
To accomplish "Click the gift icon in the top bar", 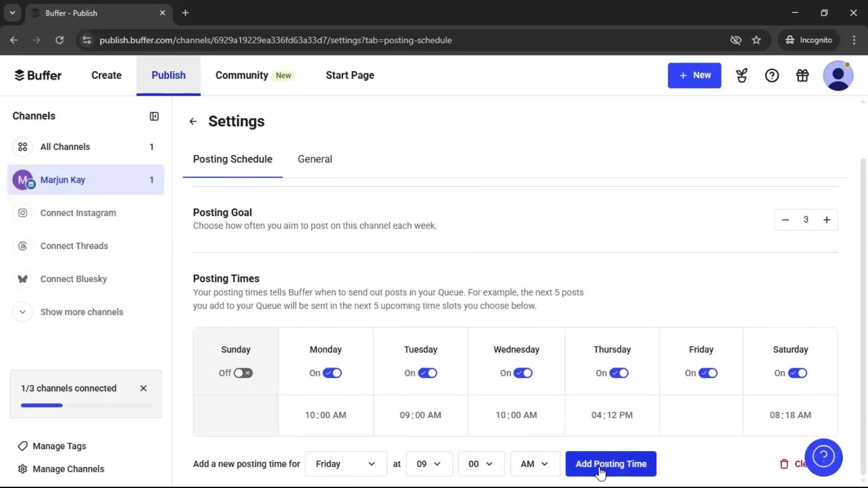I will coord(802,75).
